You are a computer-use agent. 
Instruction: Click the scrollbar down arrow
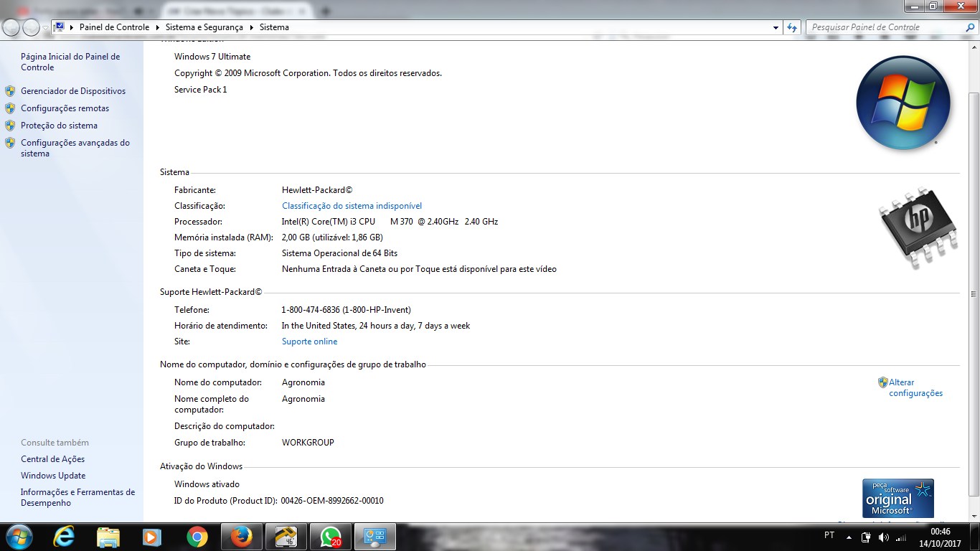(x=974, y=517)
